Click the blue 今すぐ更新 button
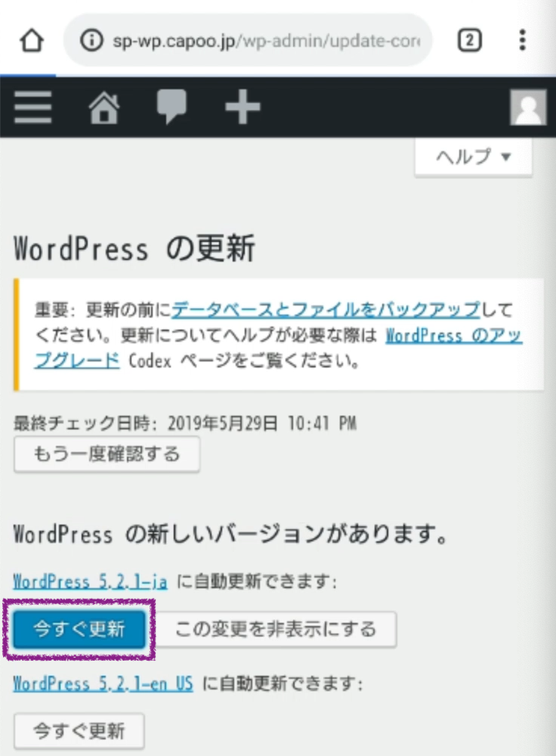 79,629
